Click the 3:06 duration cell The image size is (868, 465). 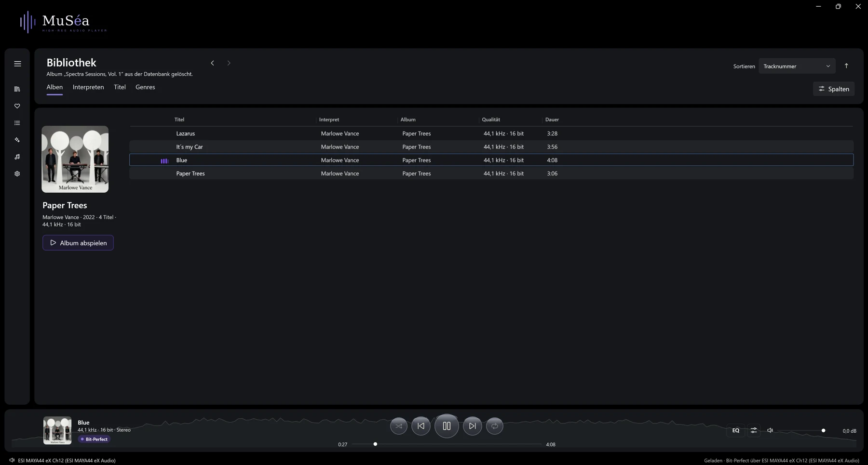click(552, 173)
